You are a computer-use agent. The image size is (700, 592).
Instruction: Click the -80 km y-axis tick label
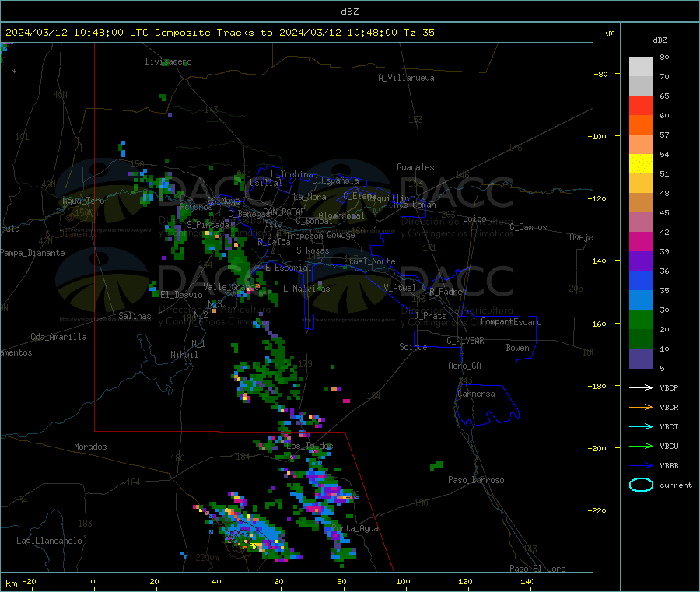pyautogui.click(x=601, y=74)
